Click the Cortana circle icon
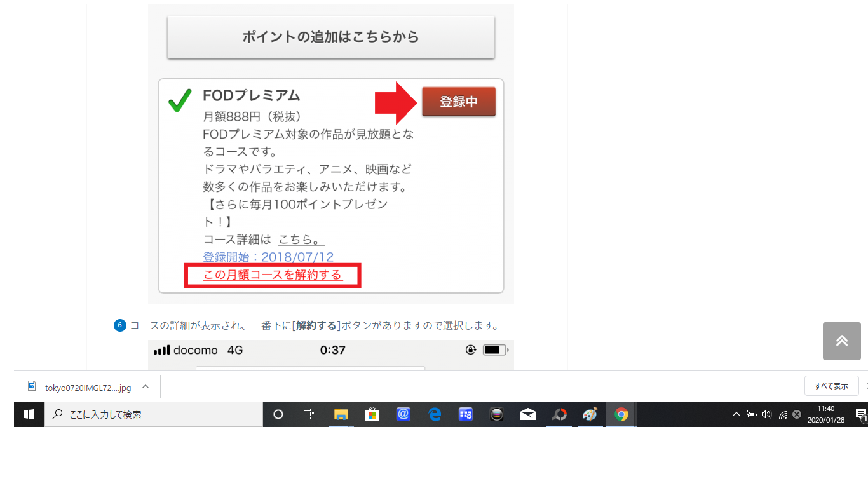 (x=278, y=414)
